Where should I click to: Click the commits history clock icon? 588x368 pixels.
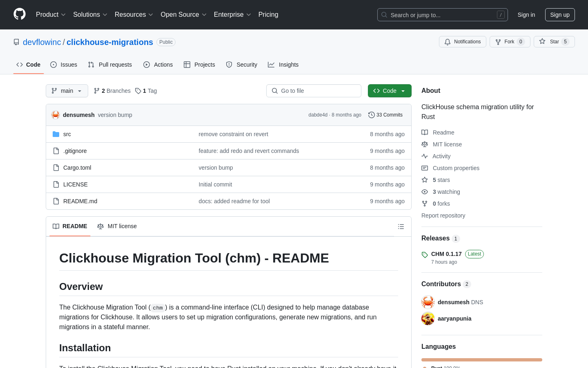pyautogui.click(x=372, y=115)
